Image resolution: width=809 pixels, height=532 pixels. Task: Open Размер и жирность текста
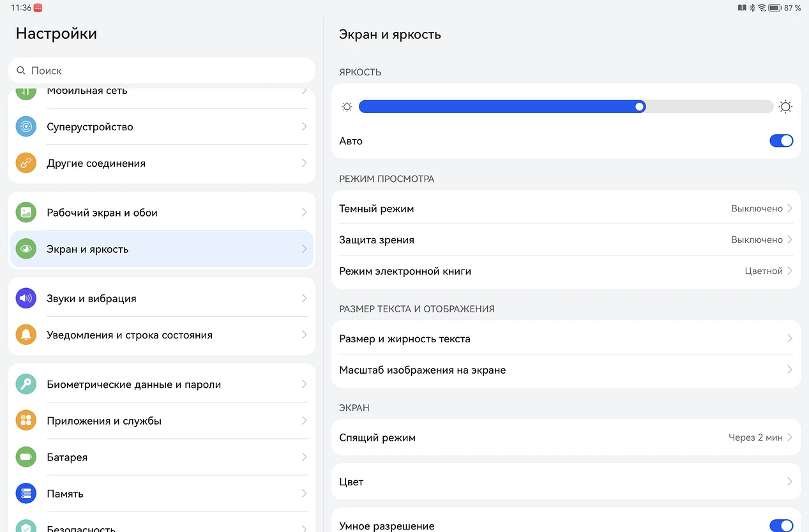(566, 338)
